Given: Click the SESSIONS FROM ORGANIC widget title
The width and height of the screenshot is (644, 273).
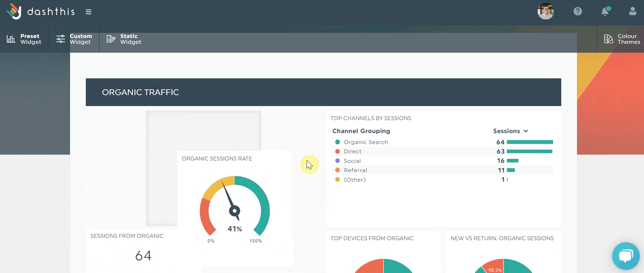Looking at the screenshot, I should pos(127,236).
